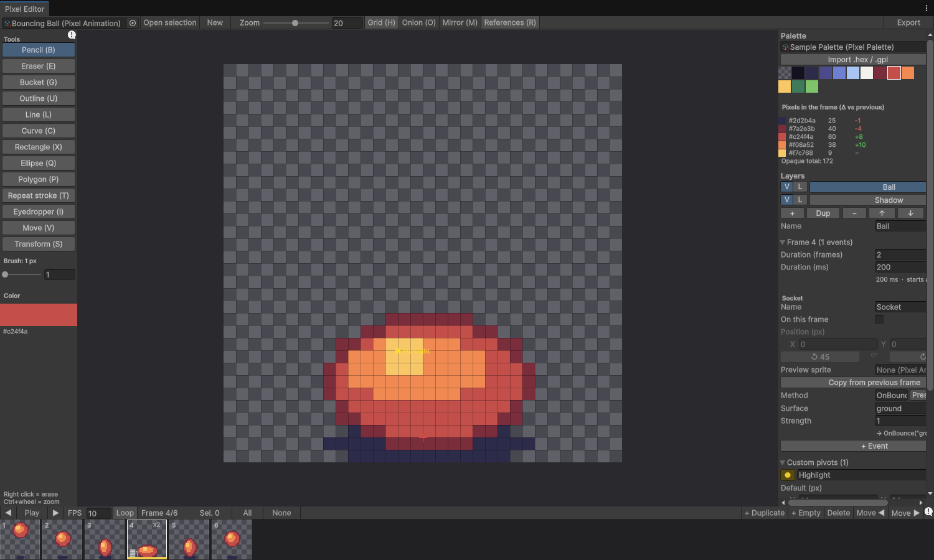Click the object picker next to Bouncing Ball
The width and height of the screenshot is (934, 560).
133,23
